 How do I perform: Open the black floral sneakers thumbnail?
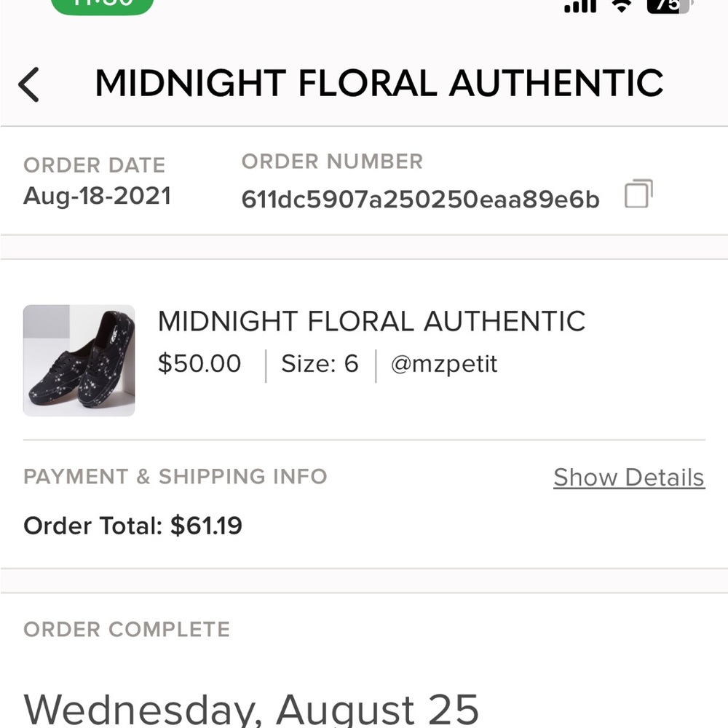(x=79, y=360)
